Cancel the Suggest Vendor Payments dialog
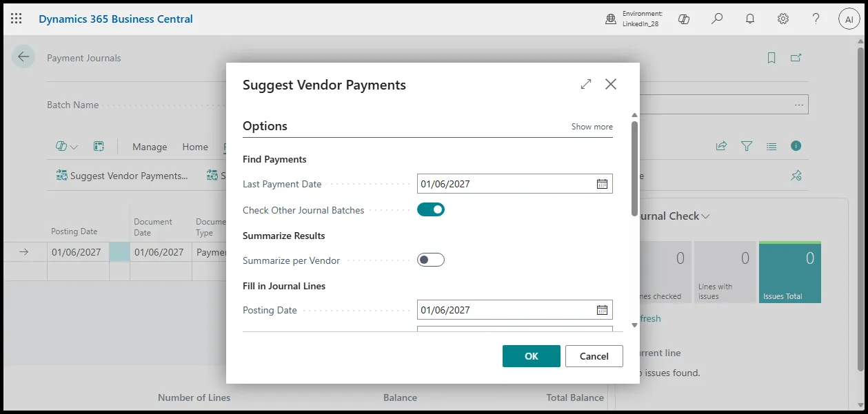 pyautogui.click(x=594, y=356)
